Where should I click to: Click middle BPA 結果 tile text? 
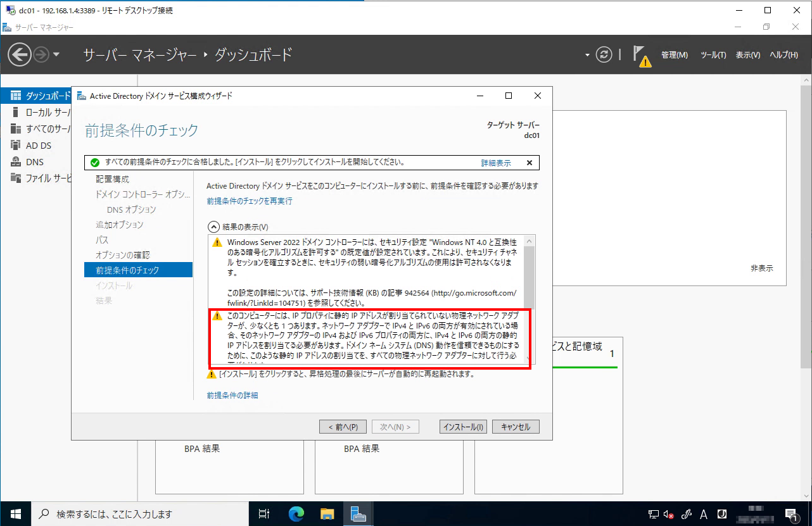pyautogui.click(x=362, y=449)
